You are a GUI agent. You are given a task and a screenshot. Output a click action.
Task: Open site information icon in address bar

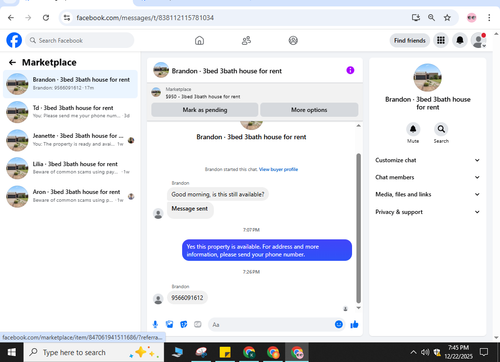coord(67,18)
